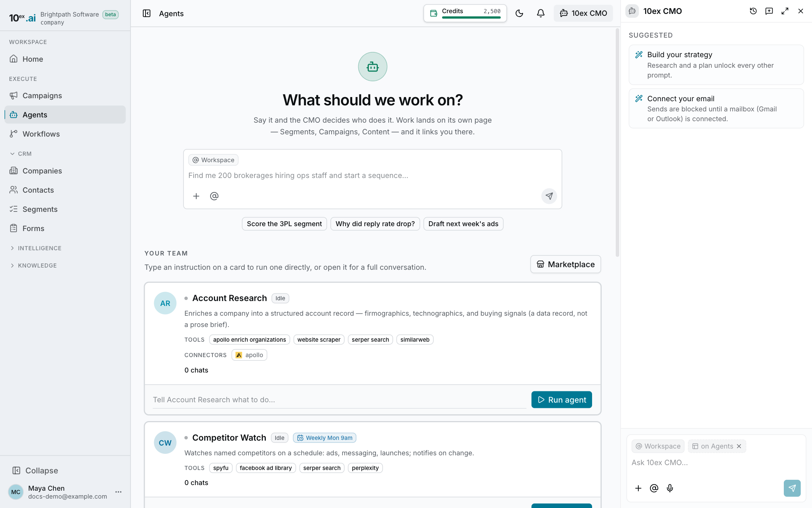The width and height of the screenshot is (812, 508).
Task: Open the 10ex CMO button in top bar
Action: click(x=583, y=14)
